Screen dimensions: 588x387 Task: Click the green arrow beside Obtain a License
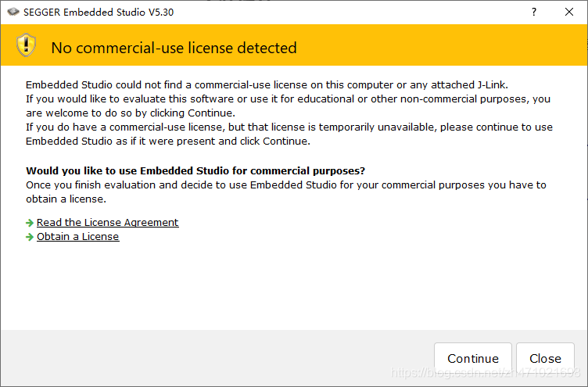30,237
